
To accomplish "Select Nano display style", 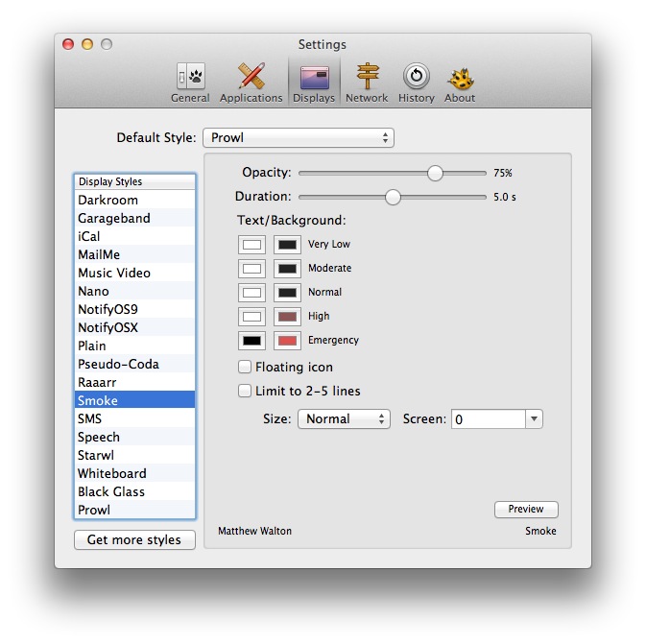I will (134, 291).
